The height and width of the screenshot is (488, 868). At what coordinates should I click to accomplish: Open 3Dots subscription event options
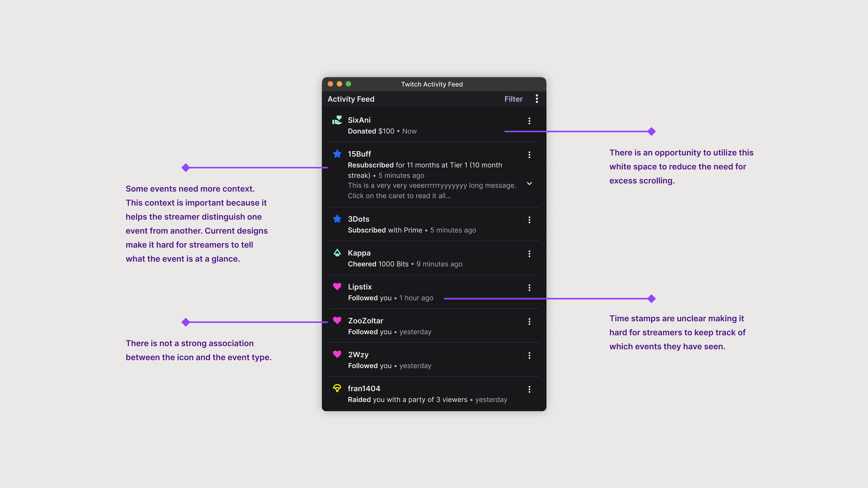(x=529, y=220)
